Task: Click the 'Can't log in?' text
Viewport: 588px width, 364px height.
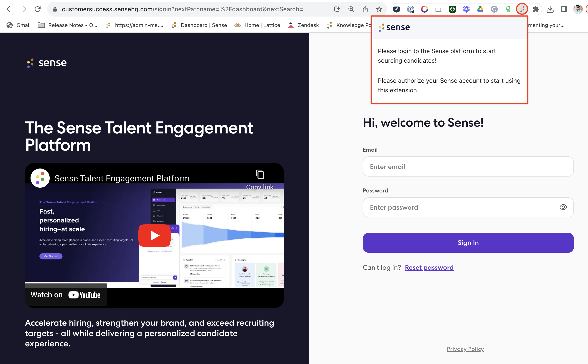Action: click(x=382, y=268)
